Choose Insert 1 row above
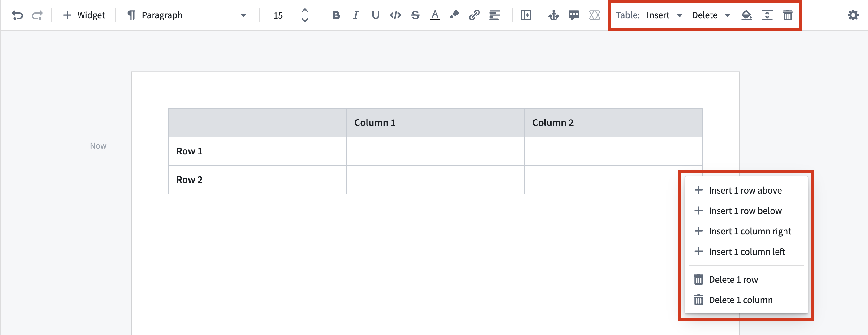 pos(746,190)
